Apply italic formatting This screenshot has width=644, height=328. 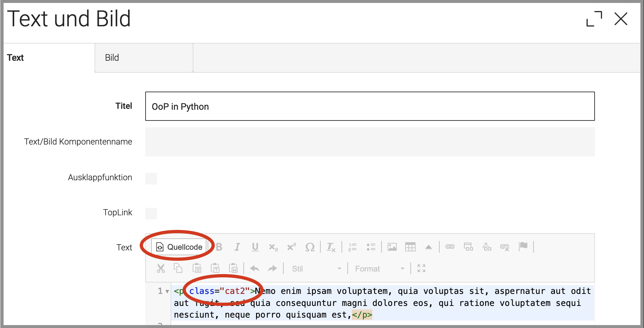237,247
